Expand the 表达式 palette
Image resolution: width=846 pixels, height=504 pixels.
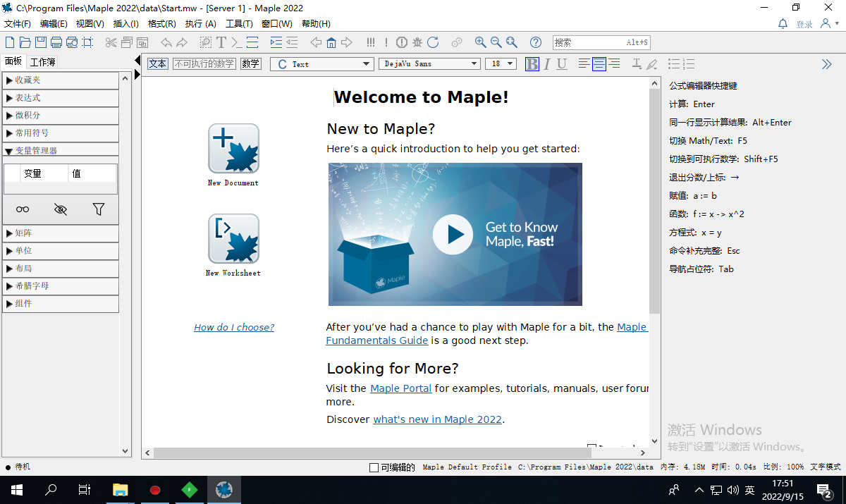[61, 98]
